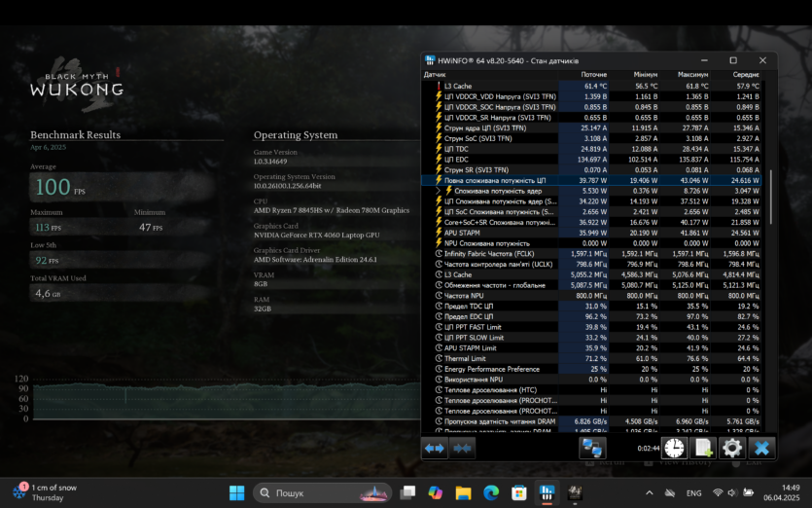Select Струм SR (SVI3 TFN) row
This screenshot has height=508, width=812.
(x=591, y=170)
